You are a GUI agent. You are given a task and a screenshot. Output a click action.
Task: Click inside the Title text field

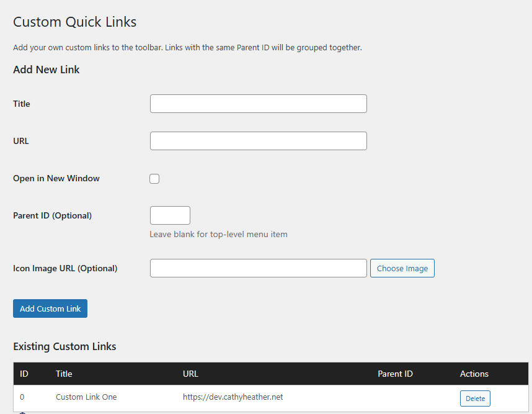pos(258,104)
